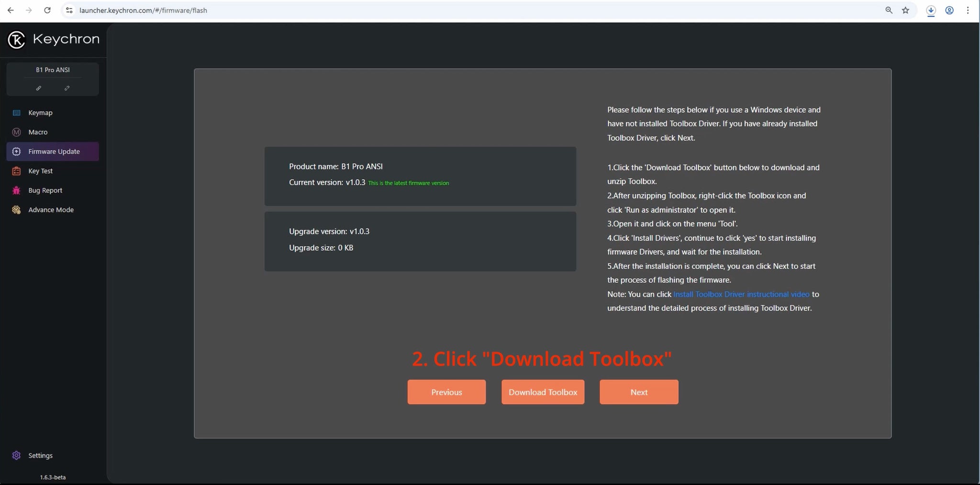The image size is (980, 485).
Task: Open Bug Report via the pink bug icon
Action: coord(17,190)
